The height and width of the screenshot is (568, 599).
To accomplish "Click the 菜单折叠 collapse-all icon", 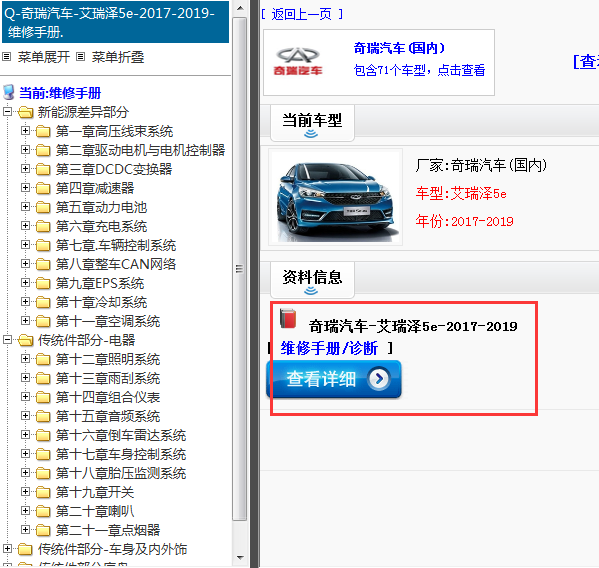I will pos(80,57).
